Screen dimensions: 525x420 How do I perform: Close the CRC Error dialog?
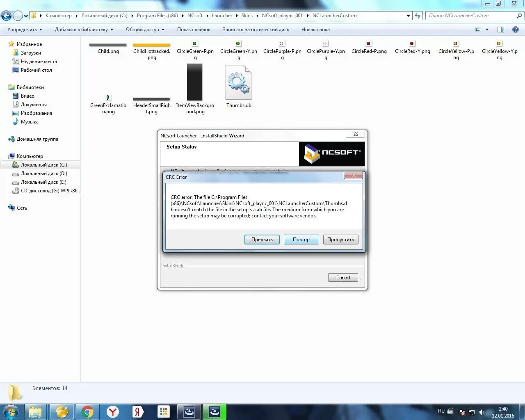point(353,176)
